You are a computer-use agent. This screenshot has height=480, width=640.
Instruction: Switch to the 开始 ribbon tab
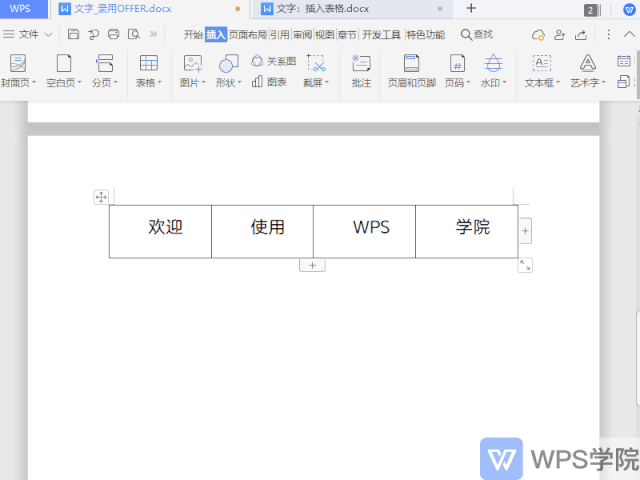tap(193, 35)
